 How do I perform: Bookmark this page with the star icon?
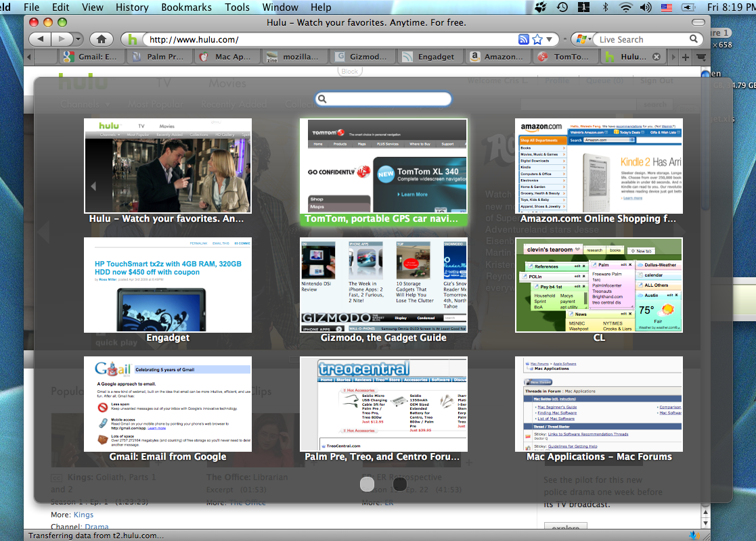(537, 39)
